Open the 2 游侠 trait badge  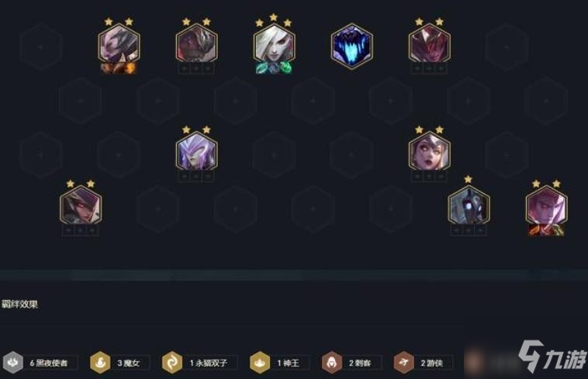(423, 363)
